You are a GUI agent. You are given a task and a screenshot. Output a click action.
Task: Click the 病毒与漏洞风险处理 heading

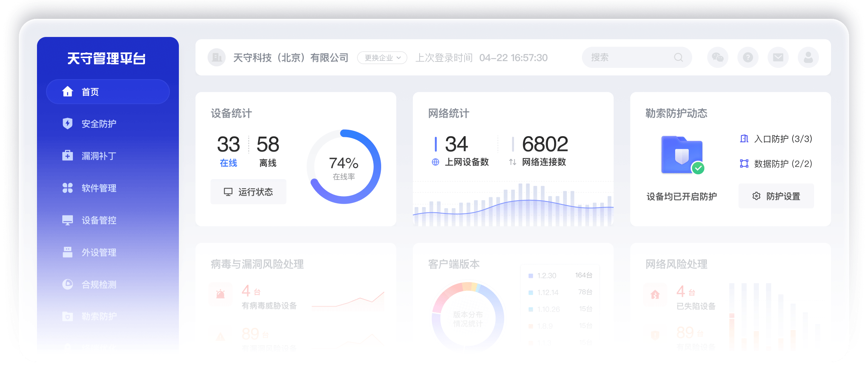[x=257, y=264]
